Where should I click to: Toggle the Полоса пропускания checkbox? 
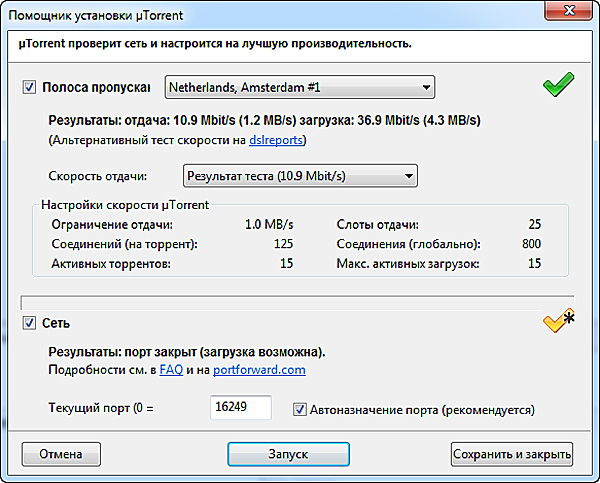[29, 88]
